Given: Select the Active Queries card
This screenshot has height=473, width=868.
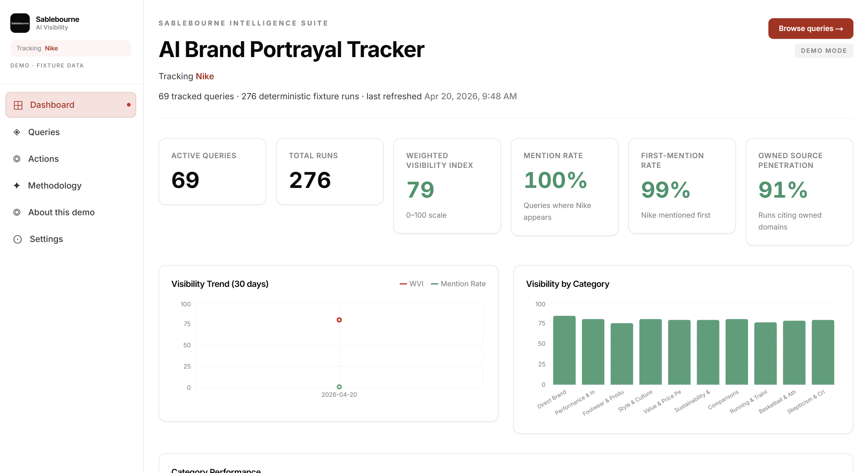Looking at the screenshot, I should click(212, 172).
